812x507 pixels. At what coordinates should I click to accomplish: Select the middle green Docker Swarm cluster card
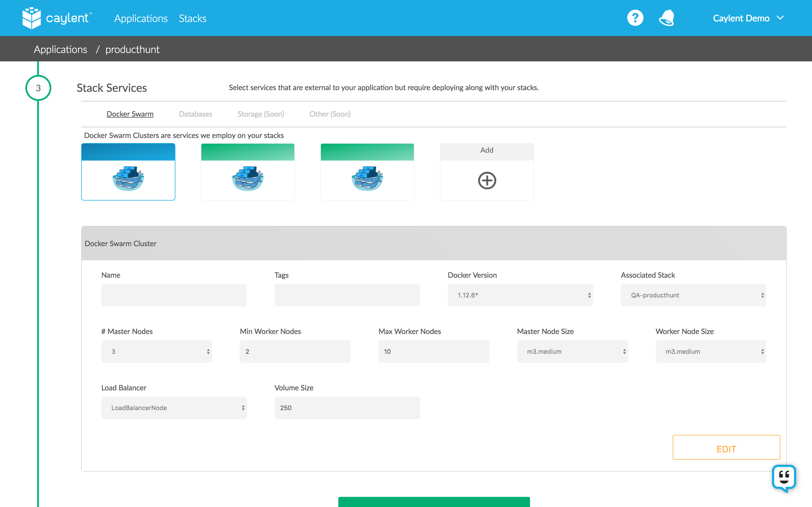[248, 172]
